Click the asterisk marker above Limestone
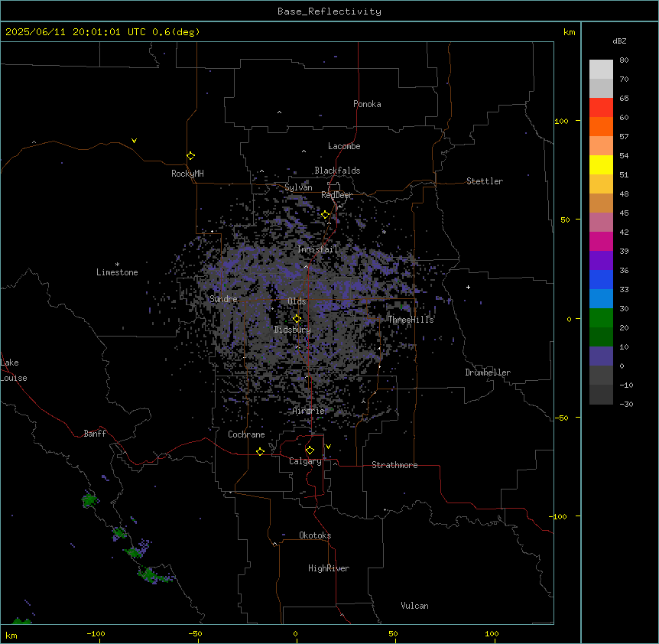Image resolution: width=659 pixels, height=644 pixels. pyautogui.click(x=117, y=265)
